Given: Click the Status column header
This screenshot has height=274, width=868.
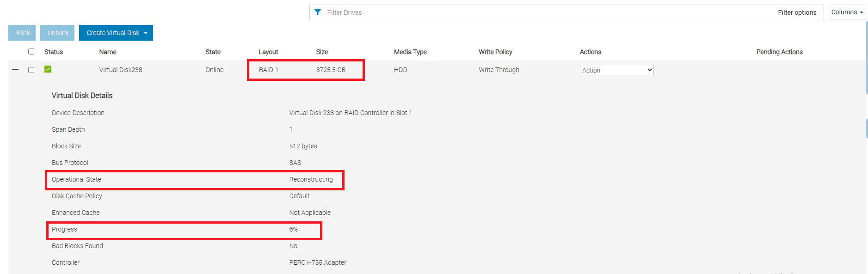Looking at the screenshot, I should click(x=54, y=52).
